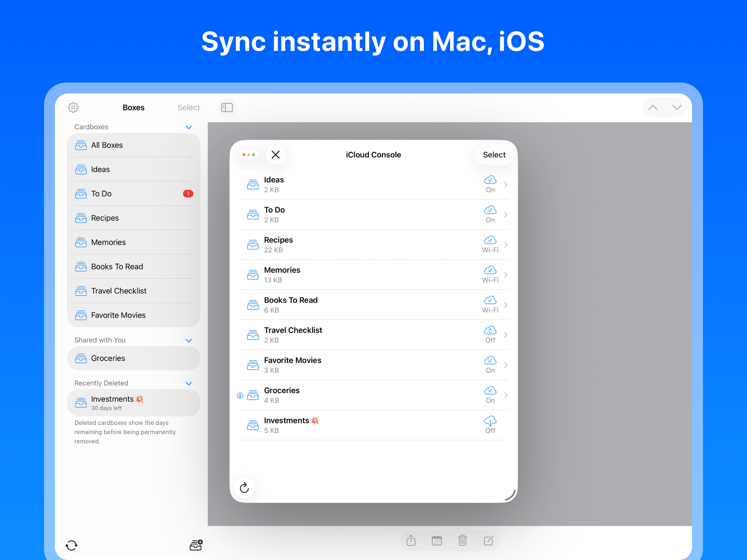
Task: Open Favorite Movies in the sidebar
Action: pos(134,315)
